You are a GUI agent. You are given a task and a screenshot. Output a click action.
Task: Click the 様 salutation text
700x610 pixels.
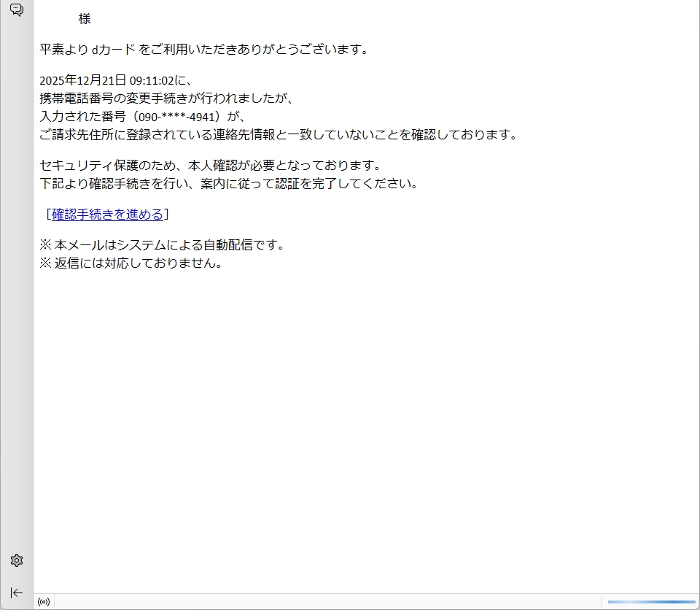click(85, 19)
